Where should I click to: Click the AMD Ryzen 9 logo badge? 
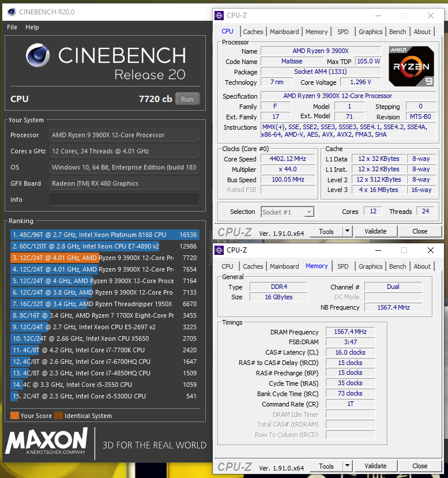pyautogui.click(x=411, y=66)
